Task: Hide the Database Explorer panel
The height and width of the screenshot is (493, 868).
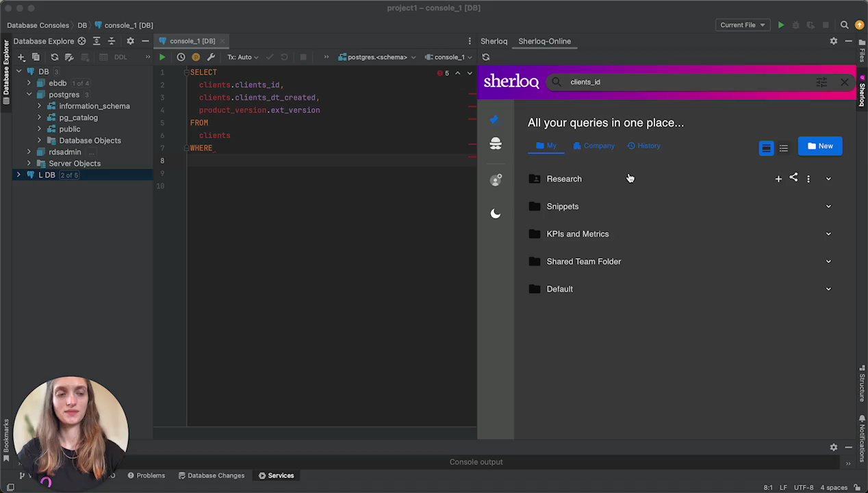Action: 145,41
